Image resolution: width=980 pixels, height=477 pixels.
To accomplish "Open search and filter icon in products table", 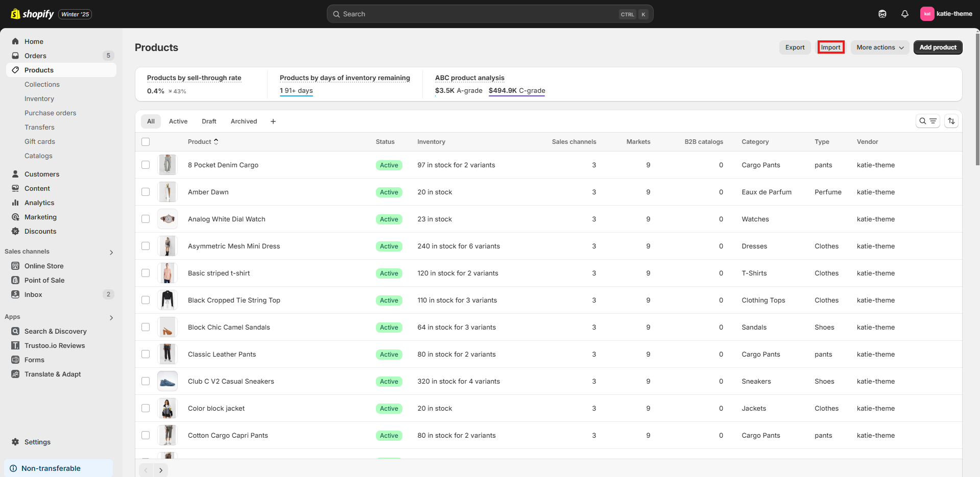I will pos(927,121).
